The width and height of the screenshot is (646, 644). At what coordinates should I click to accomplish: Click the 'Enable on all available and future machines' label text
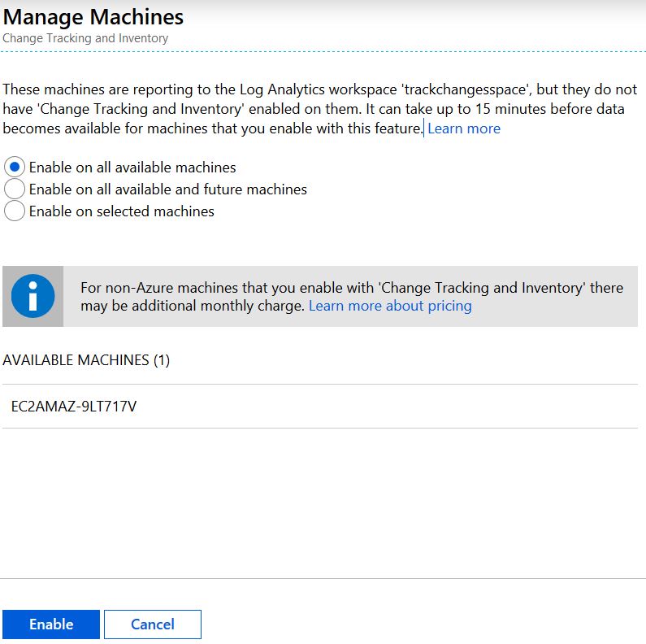(167, 189)
